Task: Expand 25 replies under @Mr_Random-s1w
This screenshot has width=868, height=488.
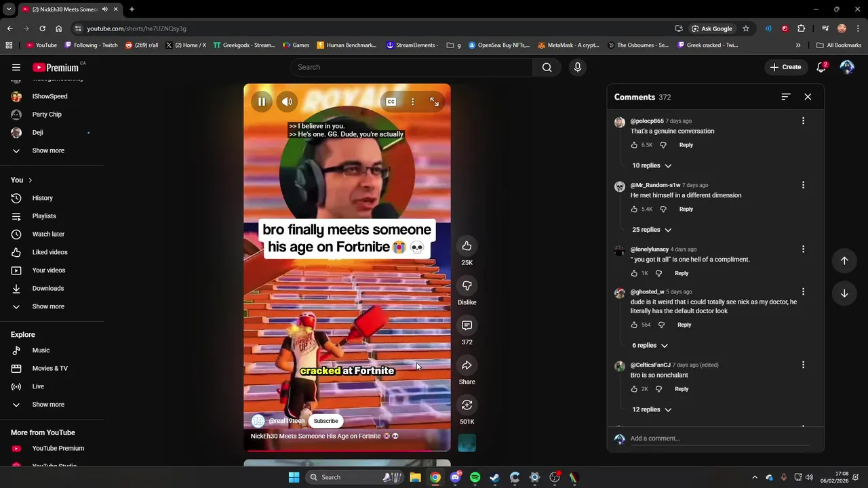Action: coord(652,230)
